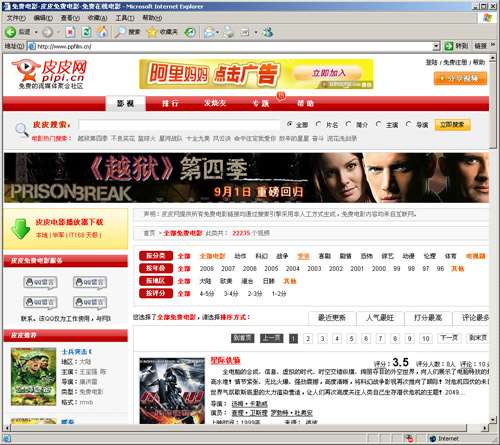Viewport: 500px width, 445px height.
Task: Click the 立即搜索 button
Action: tap(452, 125)
